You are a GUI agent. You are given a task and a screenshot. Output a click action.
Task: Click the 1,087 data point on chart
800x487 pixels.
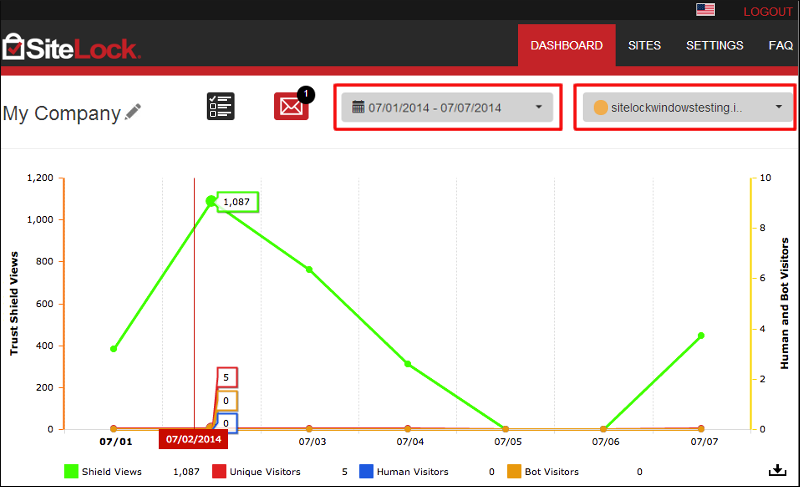point(211,201)
